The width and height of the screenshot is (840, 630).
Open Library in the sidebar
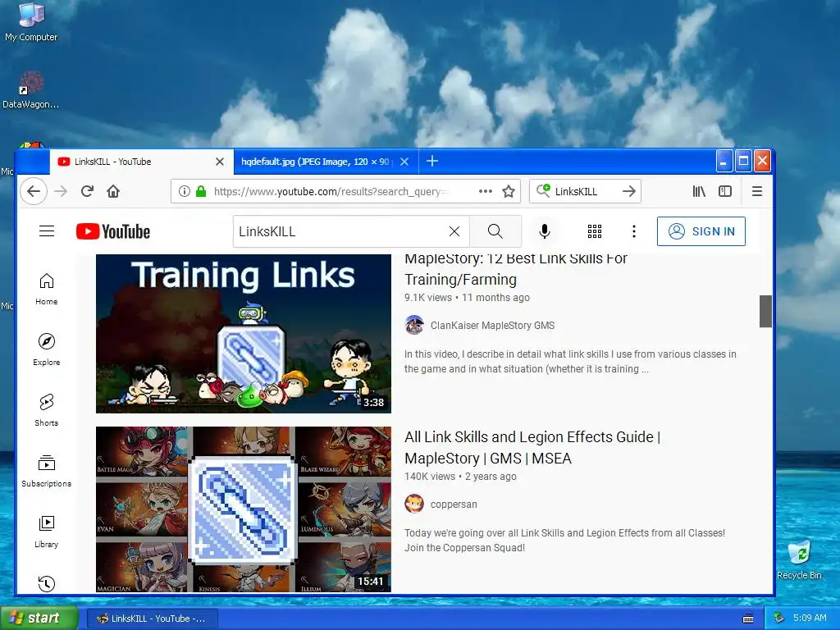pyautogui.click(x=47, y=532)
